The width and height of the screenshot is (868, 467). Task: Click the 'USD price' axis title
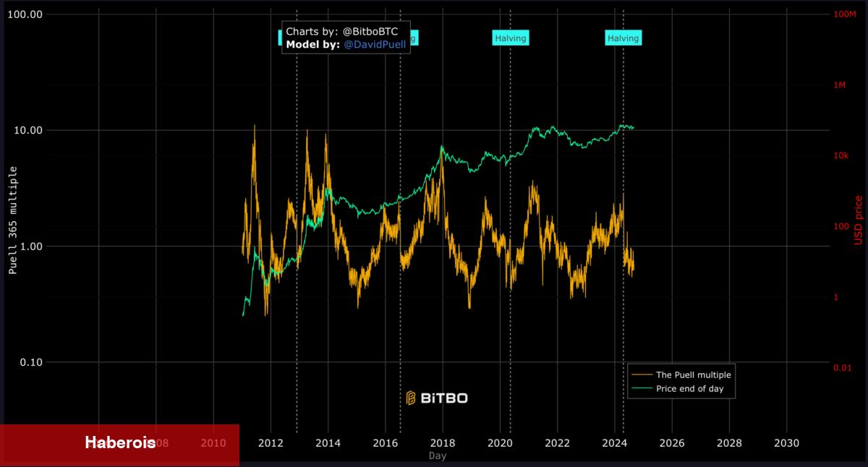click(x=859, y=220)
